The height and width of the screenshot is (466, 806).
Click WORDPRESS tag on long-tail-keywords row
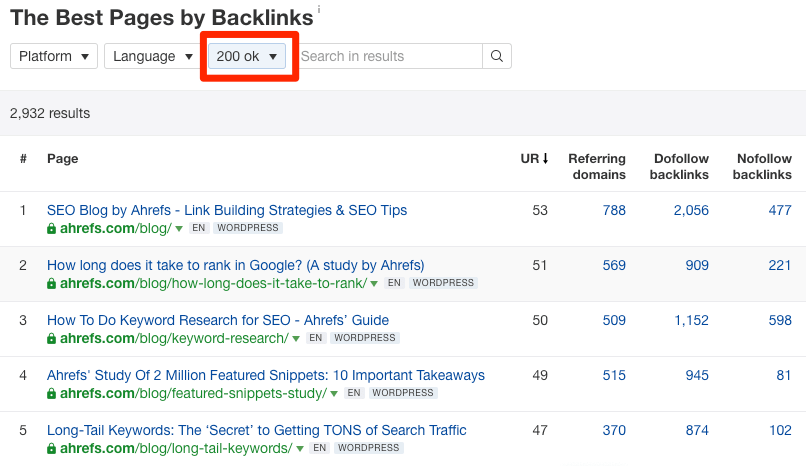coord(369,448)
